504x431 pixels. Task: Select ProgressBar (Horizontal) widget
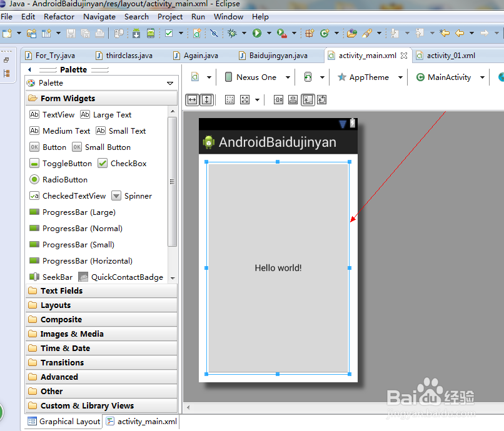(81, 260)
